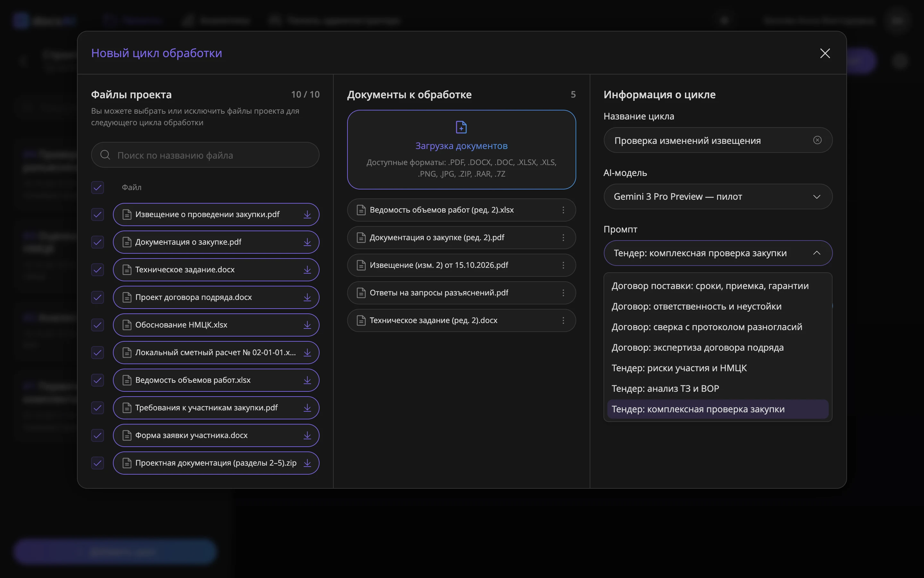924x578 pixels.
Task: Open options for Ведомость объемов работ (ред. 2).xlsx
Action: pos(563,210)
